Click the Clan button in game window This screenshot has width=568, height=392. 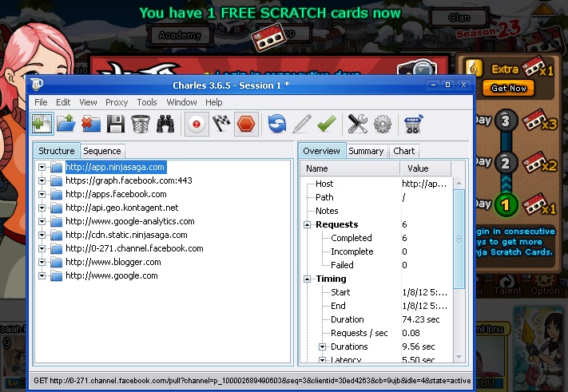coord(459,18)
